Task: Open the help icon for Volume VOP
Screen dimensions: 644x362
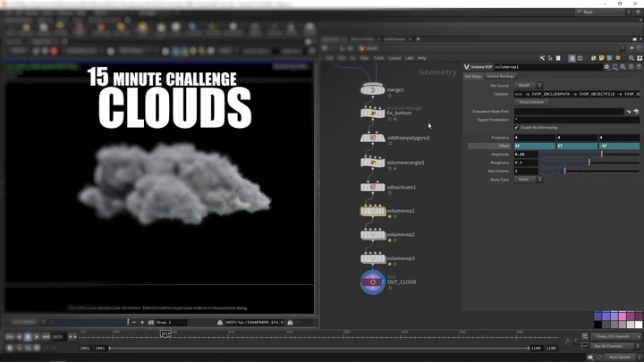Action: coord(639,67)
